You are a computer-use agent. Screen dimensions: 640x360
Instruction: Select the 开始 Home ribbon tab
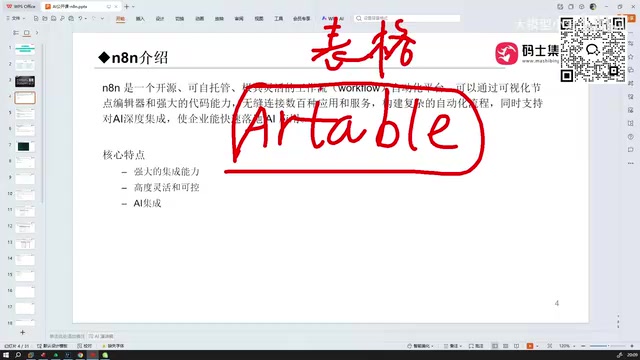(120, 19)
